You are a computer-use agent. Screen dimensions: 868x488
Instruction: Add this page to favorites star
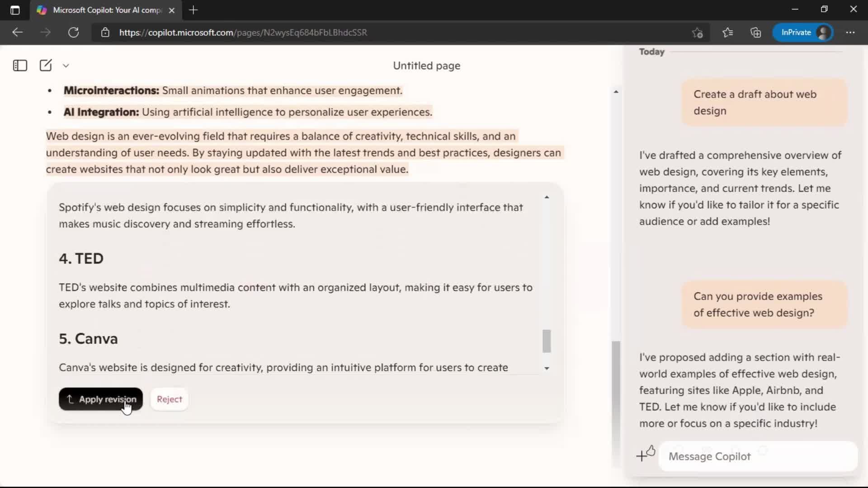pos(698,33)
